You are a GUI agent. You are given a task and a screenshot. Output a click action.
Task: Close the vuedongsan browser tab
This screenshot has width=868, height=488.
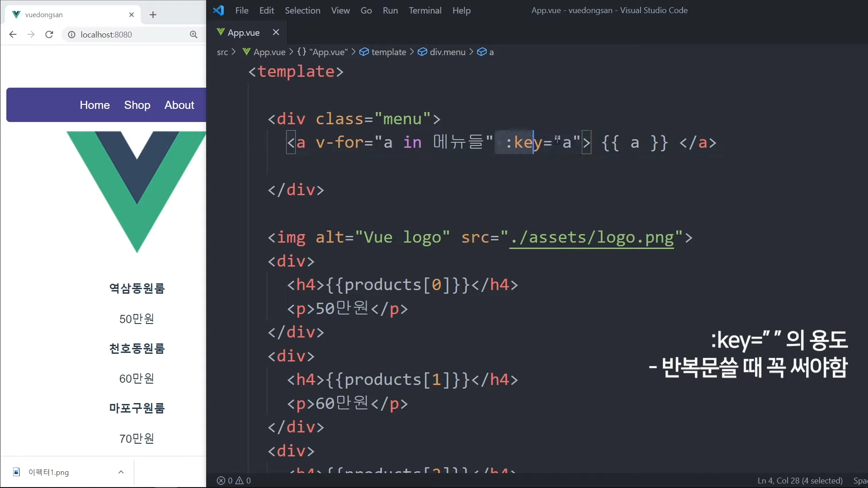(132, 15)
